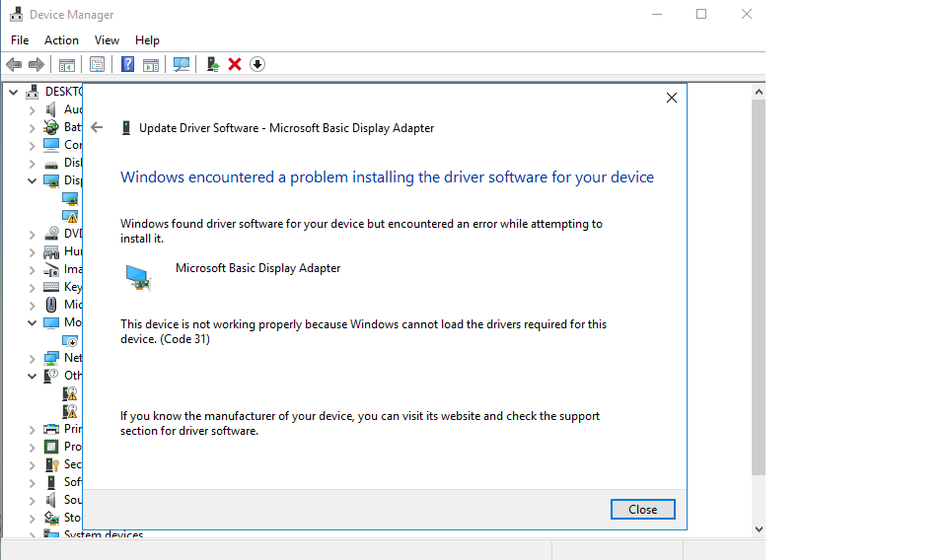Select the Sound controllers speaker icon
This screenshot has width=947, height=560.
51,500
